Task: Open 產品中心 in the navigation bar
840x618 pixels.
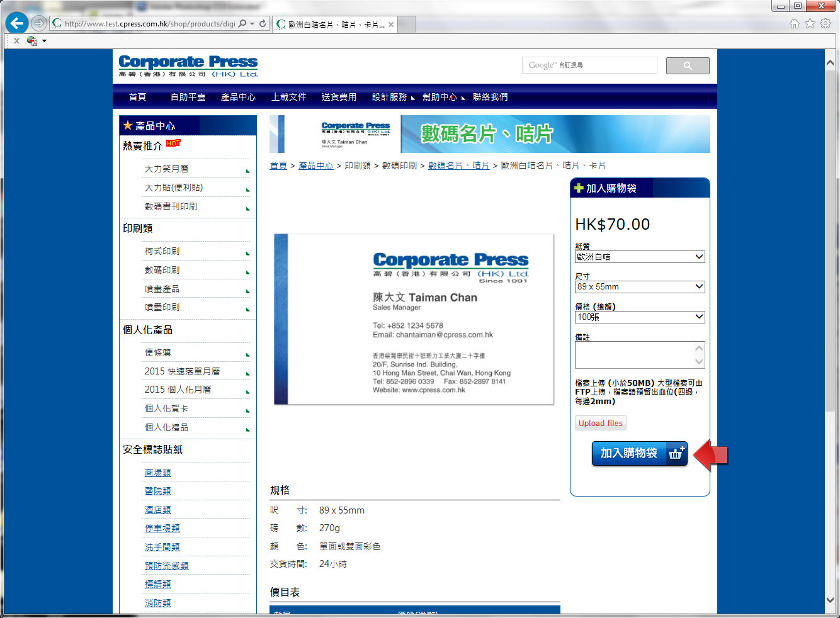Action: click(x=238, y=97)
